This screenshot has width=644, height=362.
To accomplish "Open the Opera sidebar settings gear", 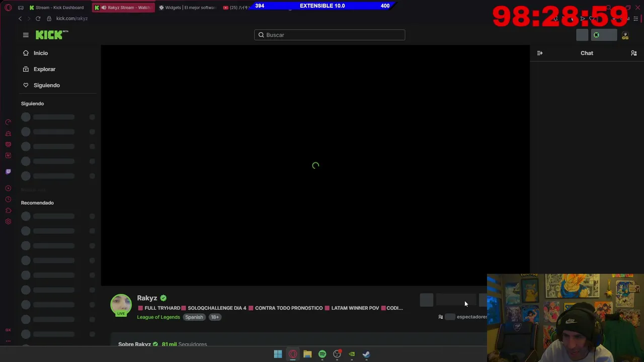I will pos(8,222).
